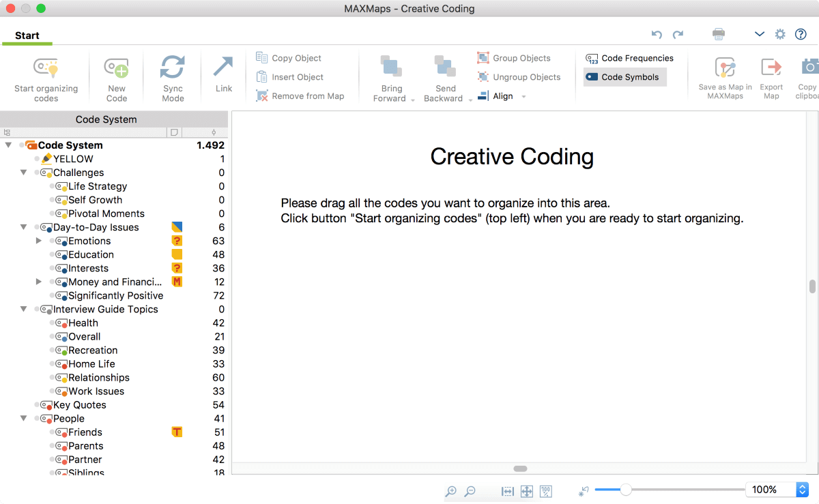
Task: Click the Export Map icon
Action: point(771,68)
